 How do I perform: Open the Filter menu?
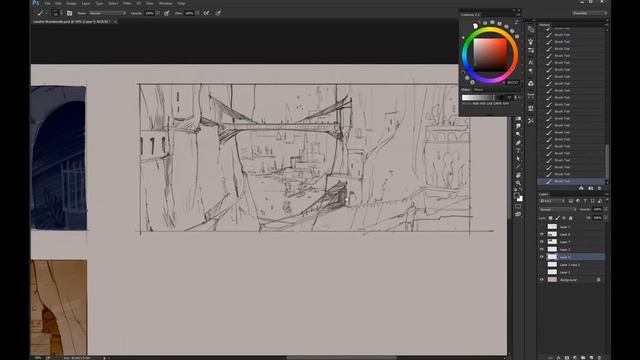[x=127, y=3]
